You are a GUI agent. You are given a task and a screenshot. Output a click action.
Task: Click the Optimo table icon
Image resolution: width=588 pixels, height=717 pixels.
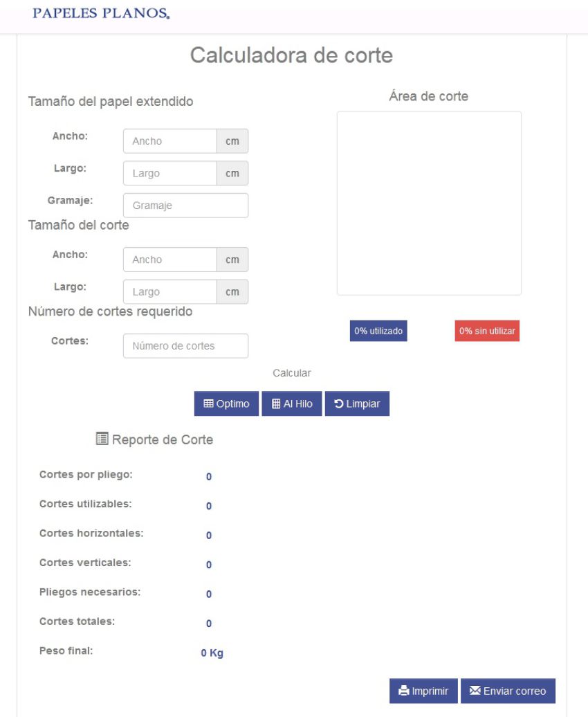pos(208,403)
